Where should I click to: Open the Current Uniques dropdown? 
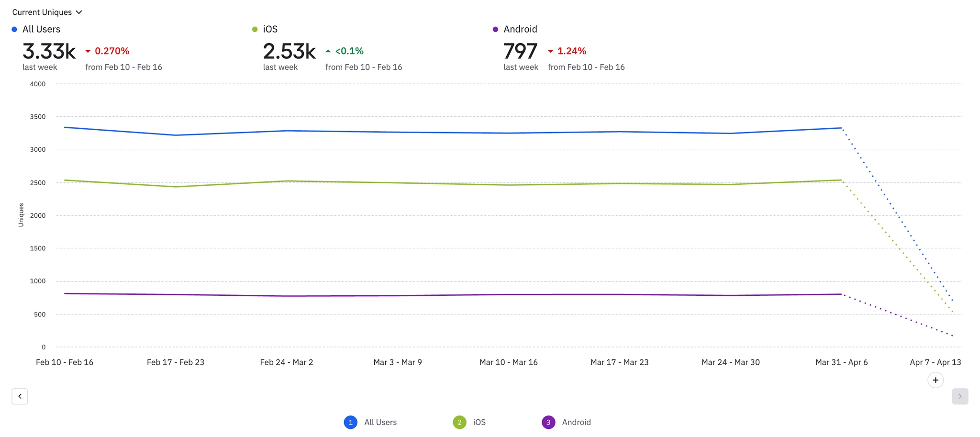tap(47, 12)
